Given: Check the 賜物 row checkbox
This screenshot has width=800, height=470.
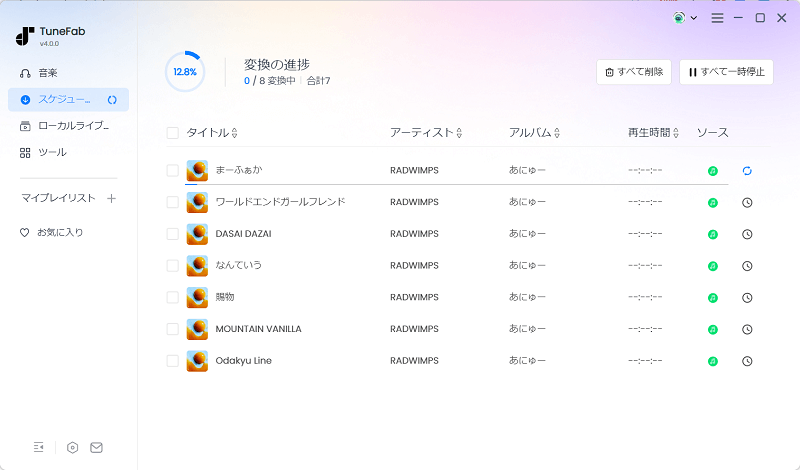Looking at the screenshot, I should pos(173,297).
